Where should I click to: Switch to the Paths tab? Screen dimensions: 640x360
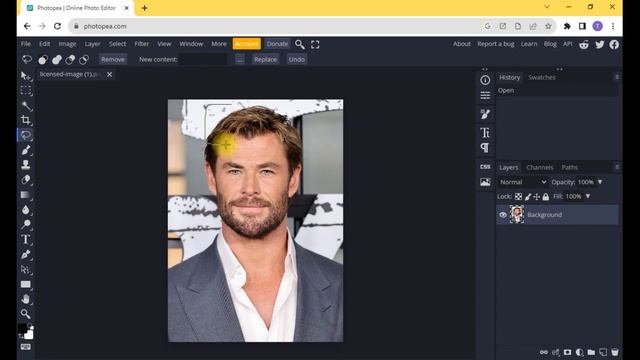(x=569, y=167)
